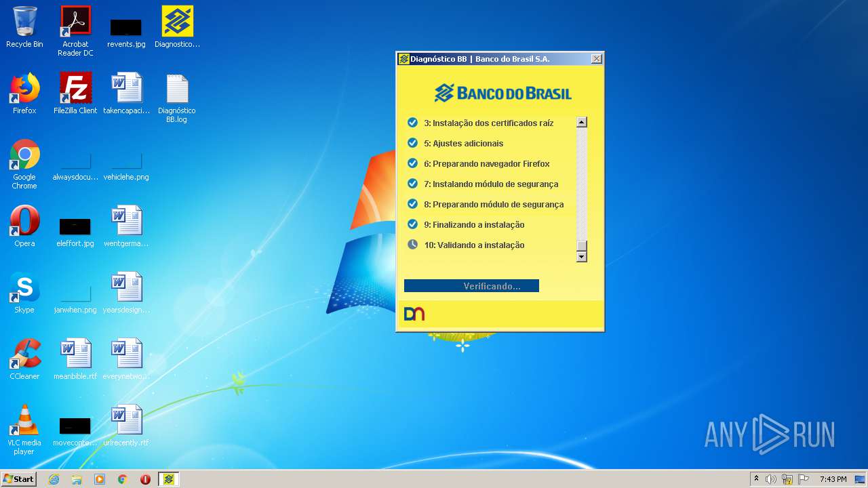This screenshot has width=868, height=488.
Task: Select '10: Validando a instalação' text
Action: (474, 245)
